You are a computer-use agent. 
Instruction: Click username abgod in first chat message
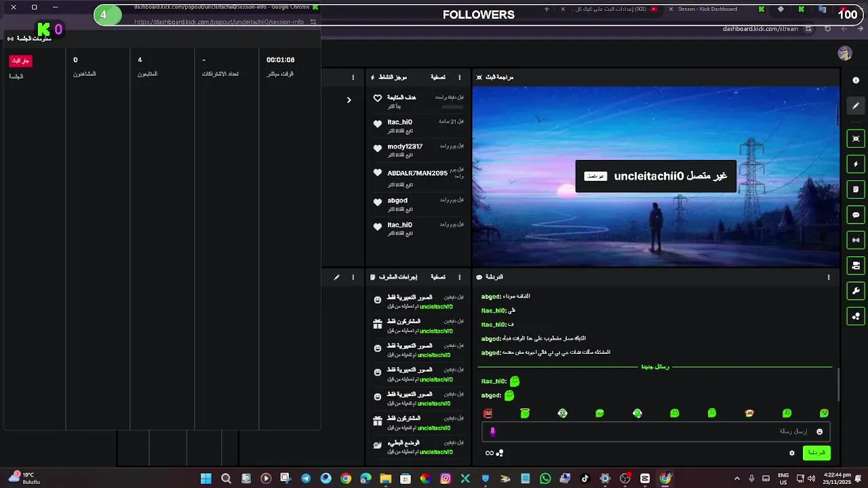point(491,296)
